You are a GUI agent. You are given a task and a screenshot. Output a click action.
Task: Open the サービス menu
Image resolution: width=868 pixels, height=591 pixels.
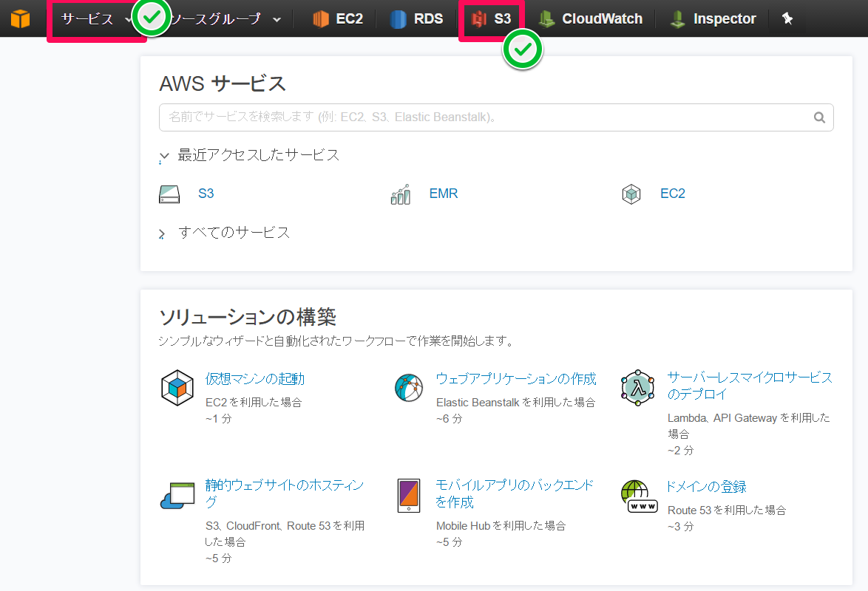tap(96, 18)
